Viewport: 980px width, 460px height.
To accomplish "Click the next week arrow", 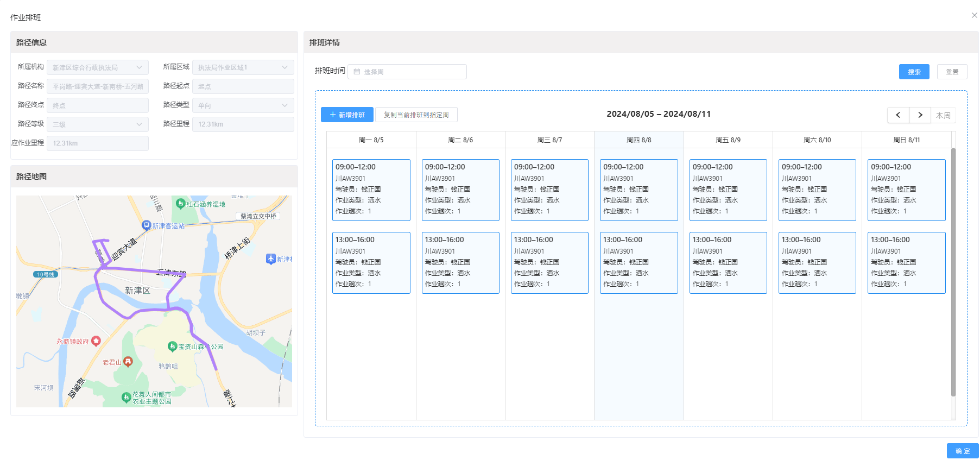I will (920, 115).
